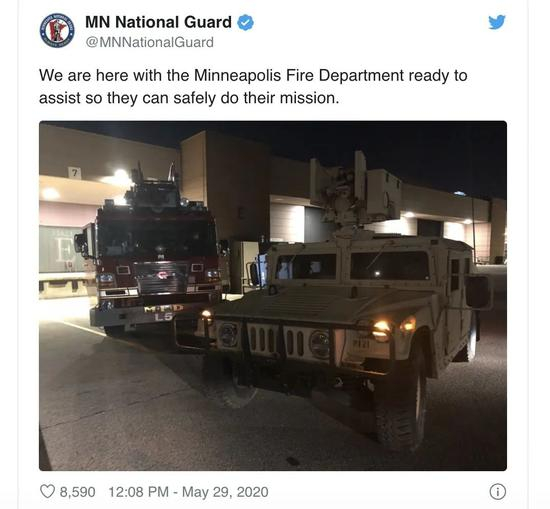
Task: Open the tweet info icon
Action: point(497,491)
